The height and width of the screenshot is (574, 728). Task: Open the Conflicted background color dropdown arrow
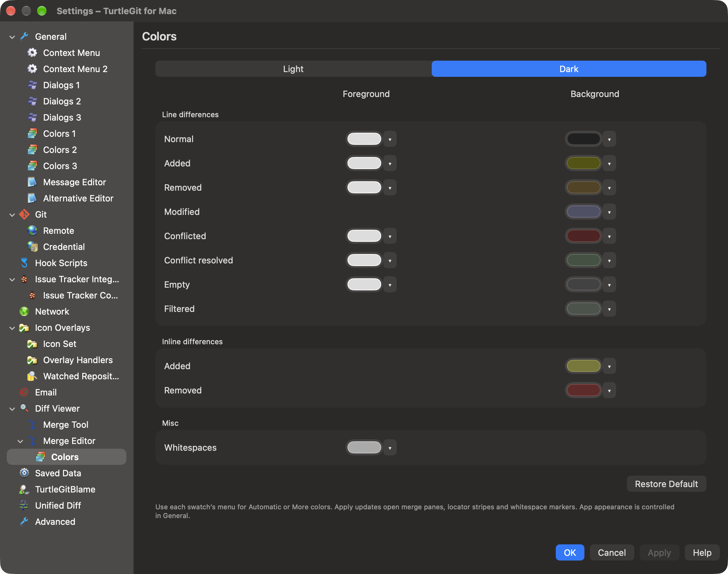point(609,236)
